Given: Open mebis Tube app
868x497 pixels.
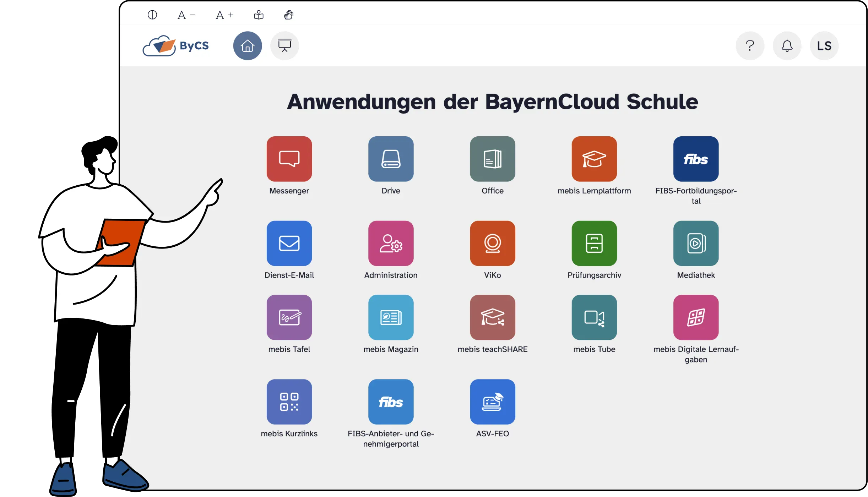Looking at the screenshot, I should (x=594, y=317).
